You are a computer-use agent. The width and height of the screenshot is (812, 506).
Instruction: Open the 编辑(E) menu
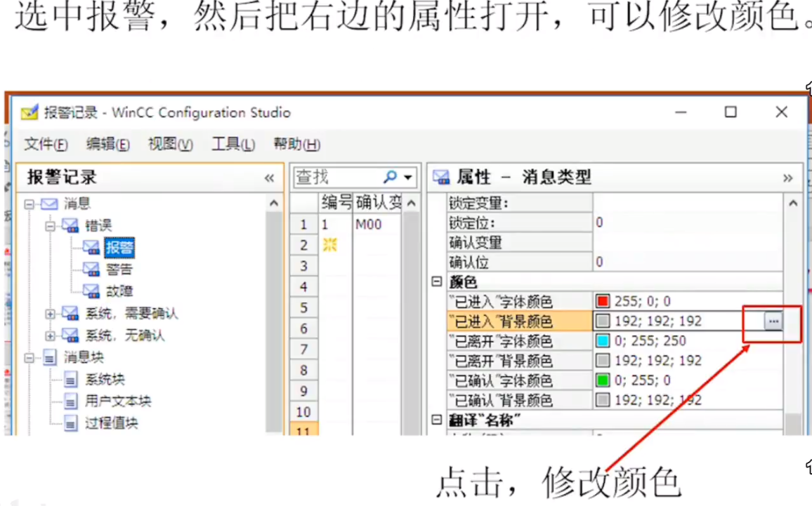[x=107, y=144]
